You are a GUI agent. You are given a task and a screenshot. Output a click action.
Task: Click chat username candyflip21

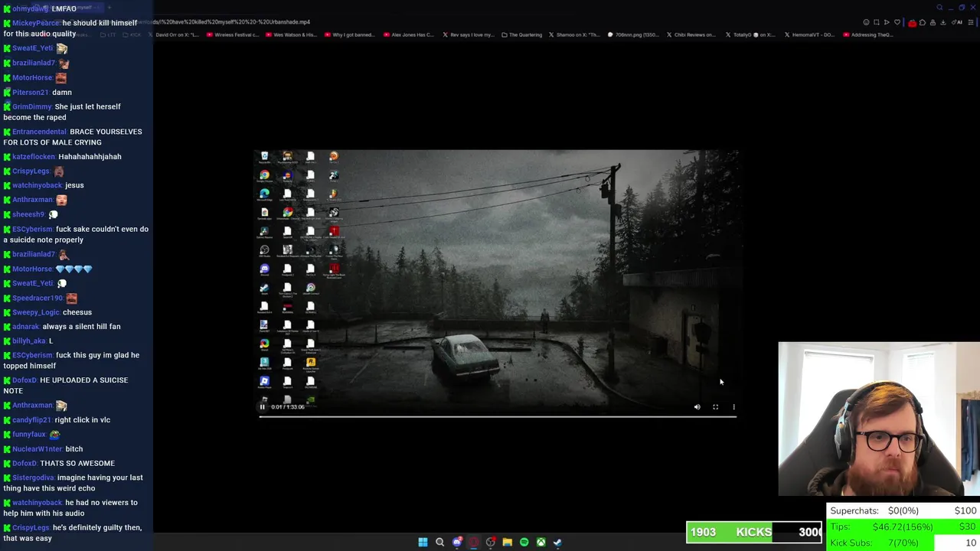31,420
